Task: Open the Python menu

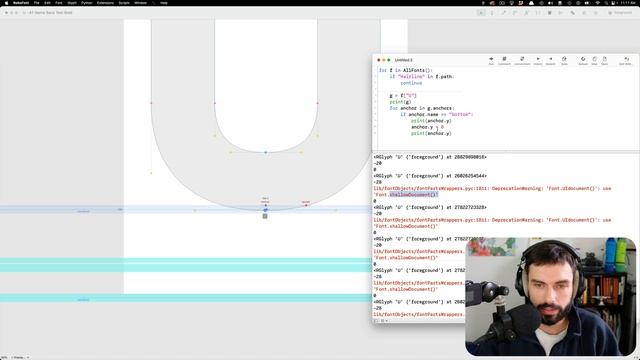Action: click(87, 3)
